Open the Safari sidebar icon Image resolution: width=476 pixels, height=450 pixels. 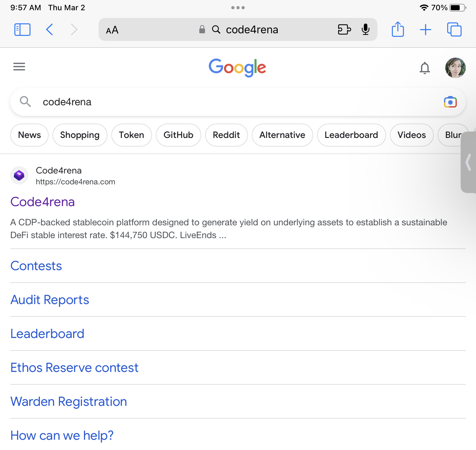click(22, 29)
